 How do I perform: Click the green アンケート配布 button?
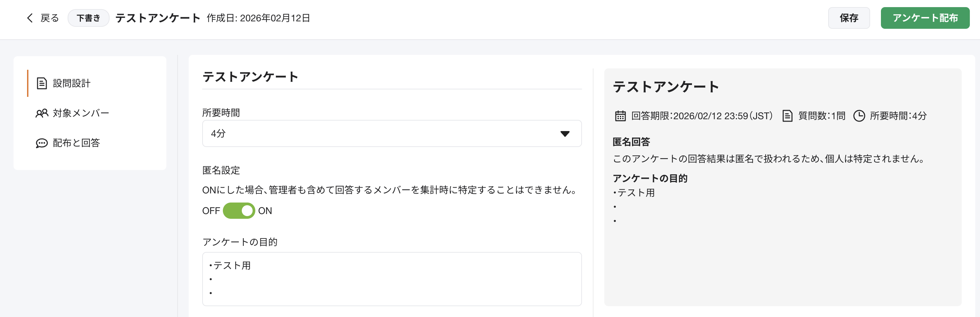pos(925,18)
